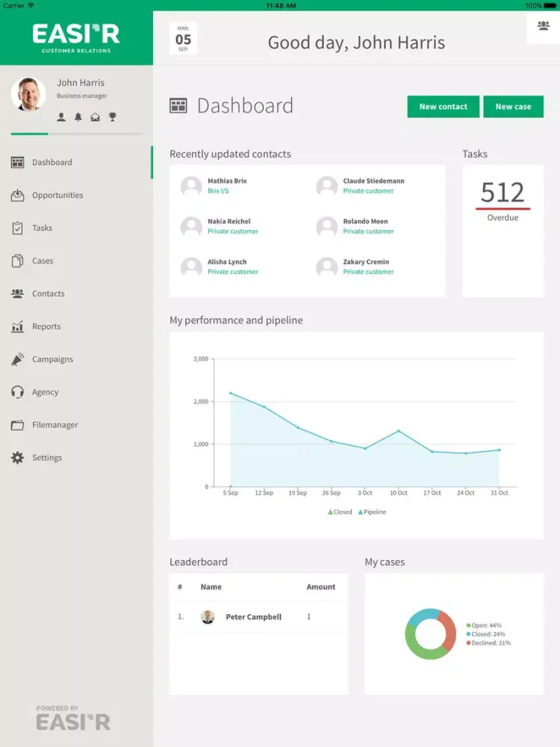Open contact Rolando Moen

(x=366, y=222)
